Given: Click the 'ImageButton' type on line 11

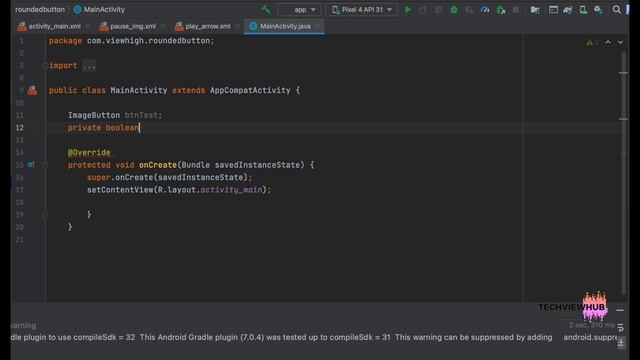Looking at the screenshot, I should pyautogui.click(x=94, y=115).
